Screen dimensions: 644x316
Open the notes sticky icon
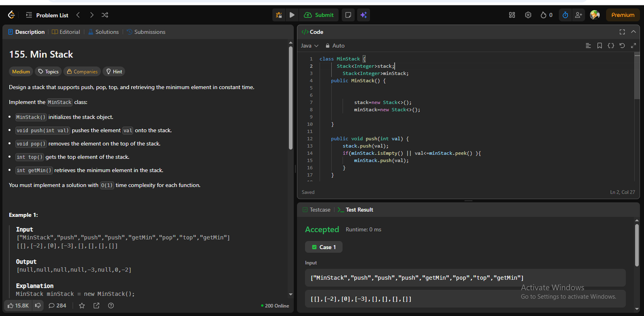tap(349, 15)
